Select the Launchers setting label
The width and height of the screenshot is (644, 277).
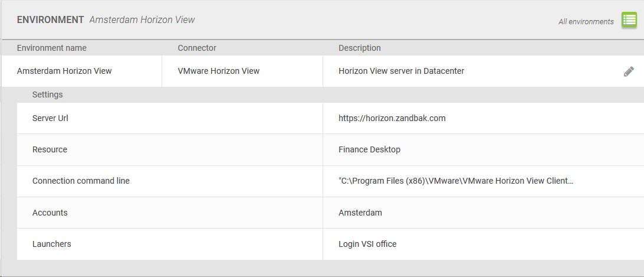click(52, 244)
